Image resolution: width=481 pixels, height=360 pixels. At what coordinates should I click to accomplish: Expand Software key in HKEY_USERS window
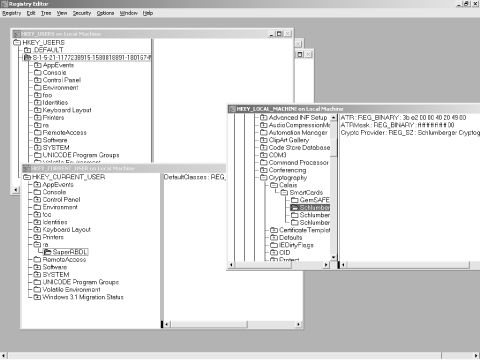click(x=38, y=140)
